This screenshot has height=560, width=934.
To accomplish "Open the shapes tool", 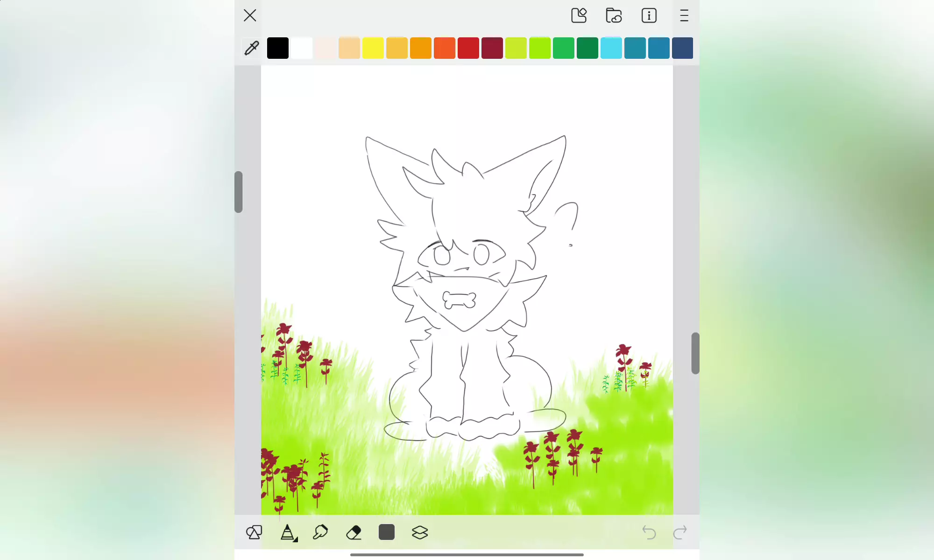I will (254, 532).
